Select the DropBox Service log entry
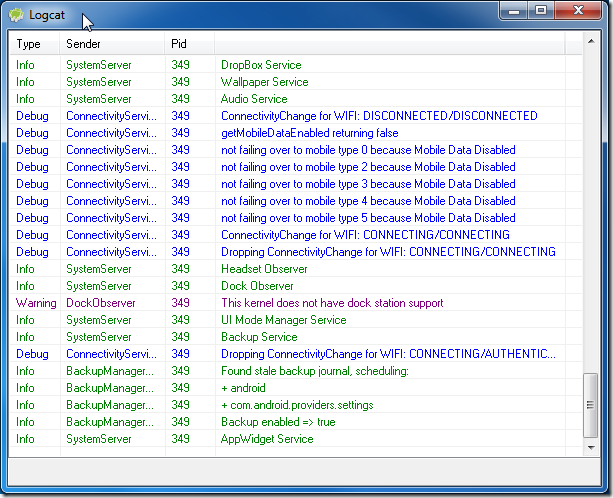 [x=260, y=65]
